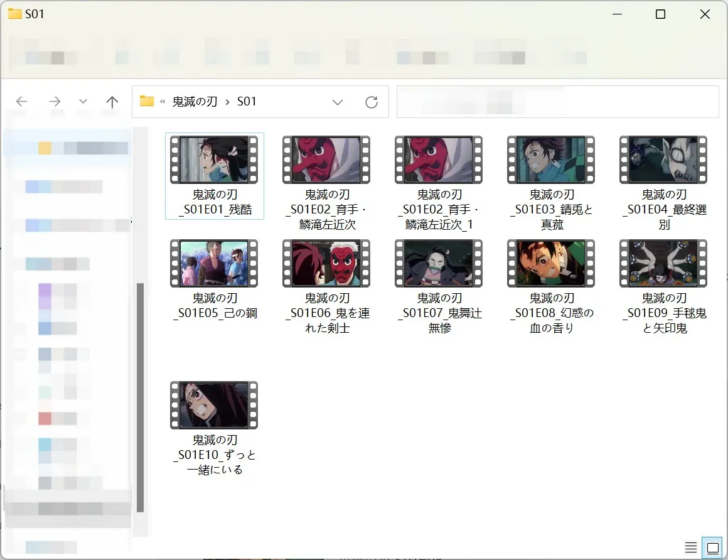The width and height of the screenshot is (728, 560).
Task: Minimize the S01 window
Action: (617, 14)
